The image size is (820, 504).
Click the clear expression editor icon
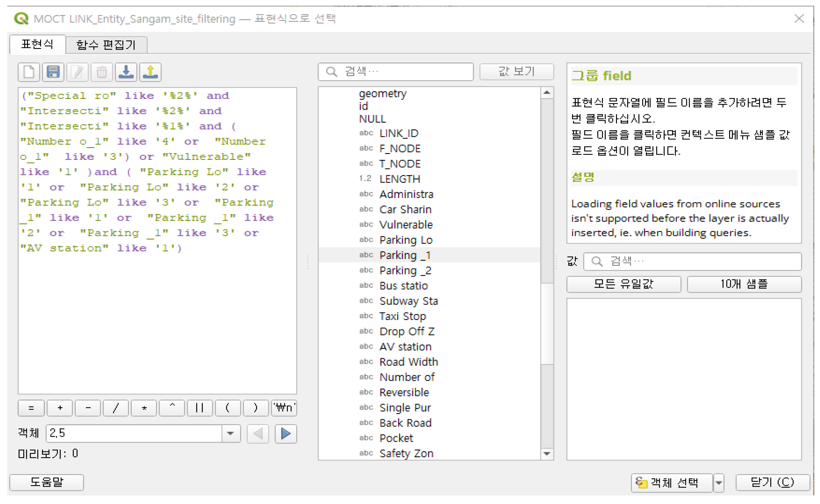point(29,72)
